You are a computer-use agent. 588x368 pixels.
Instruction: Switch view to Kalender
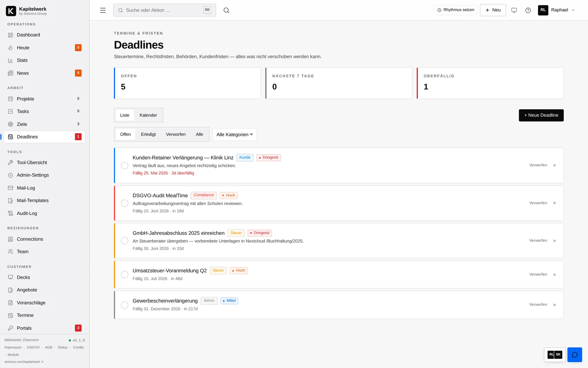pos(148,115)
